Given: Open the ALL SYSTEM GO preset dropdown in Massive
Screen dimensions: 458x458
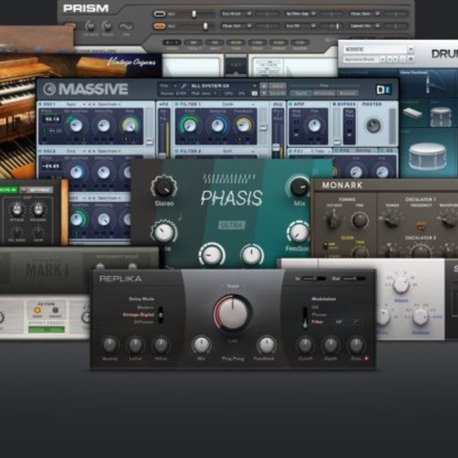Looking at the screenshot, I should [x=223, y=86].
